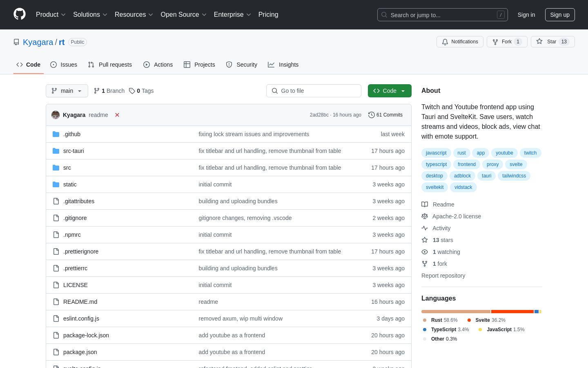
Task: Click the branch icon beside 1 Branch
Action: [x=97, y=91]
